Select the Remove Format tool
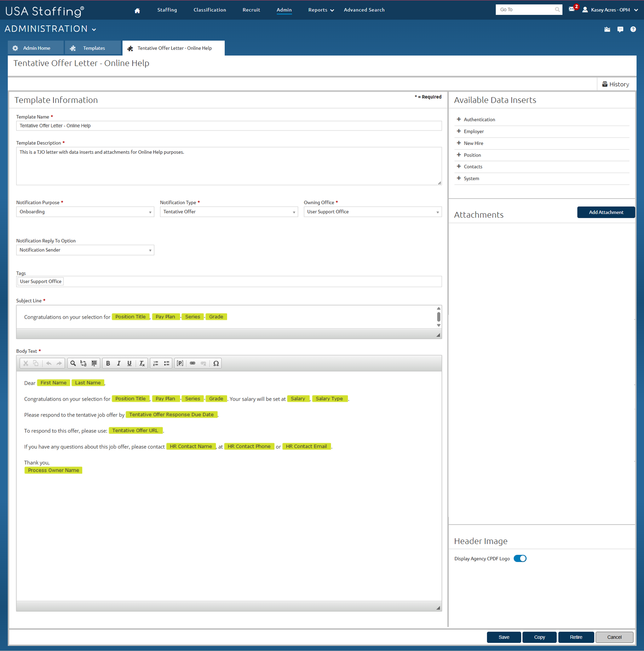This screenshot has width=644, height=651. (x=142, y=363)
